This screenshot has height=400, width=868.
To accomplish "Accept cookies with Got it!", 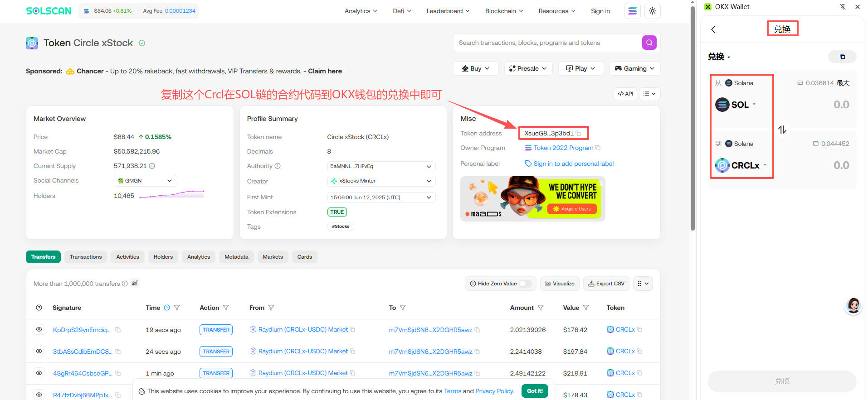I will pos(535,391).
